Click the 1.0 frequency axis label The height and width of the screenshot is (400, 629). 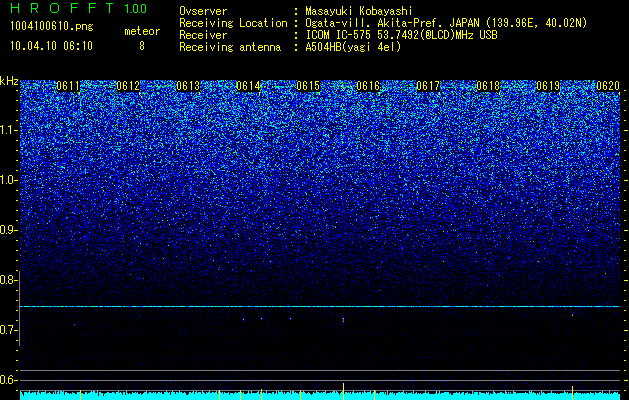[9, 180]
